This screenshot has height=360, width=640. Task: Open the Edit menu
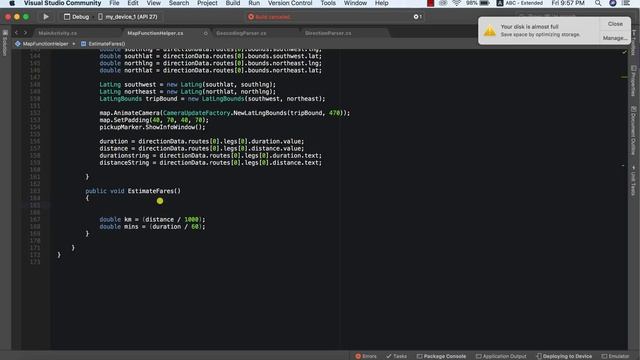[133, 3]
